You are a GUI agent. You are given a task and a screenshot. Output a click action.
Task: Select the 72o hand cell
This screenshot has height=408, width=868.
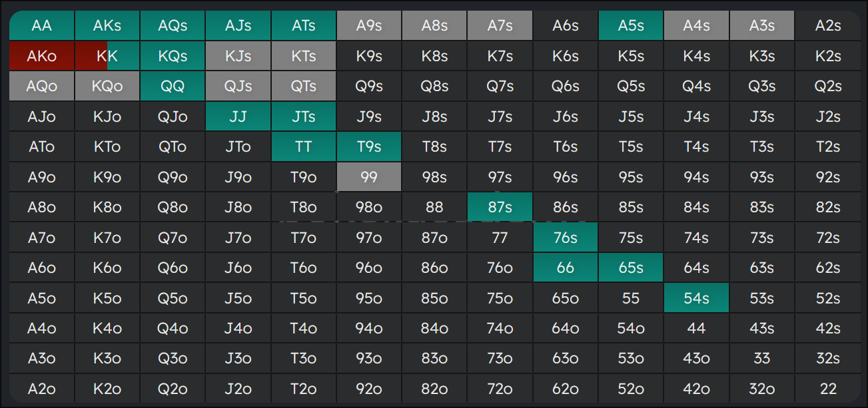click(x=500, y=389)
